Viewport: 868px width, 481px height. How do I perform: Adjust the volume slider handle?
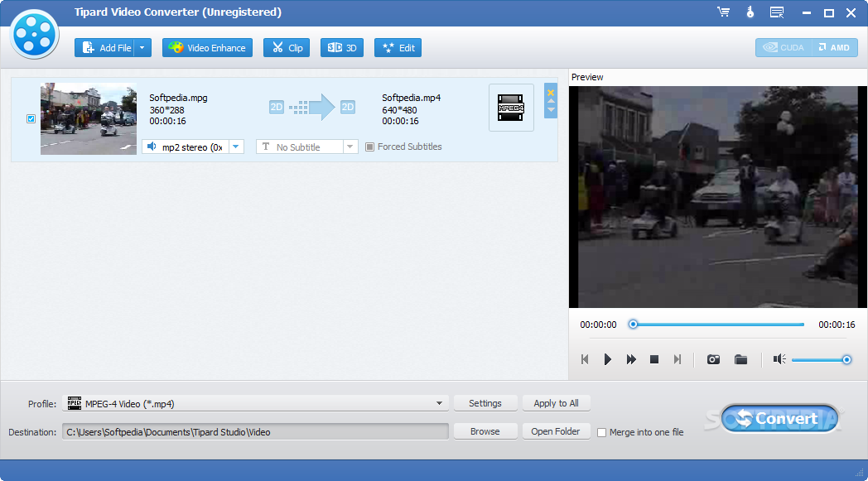click(x=846, y=360)
